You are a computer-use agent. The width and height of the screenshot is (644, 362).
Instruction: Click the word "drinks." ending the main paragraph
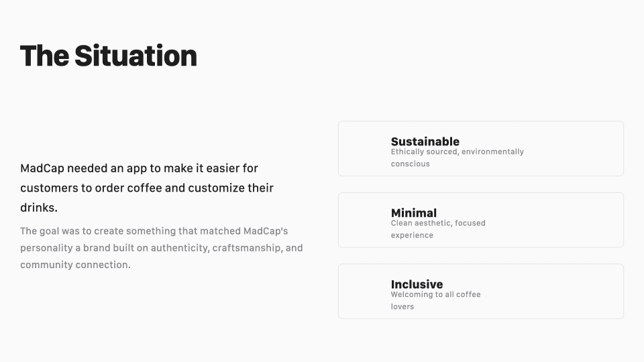coord(39,208)
